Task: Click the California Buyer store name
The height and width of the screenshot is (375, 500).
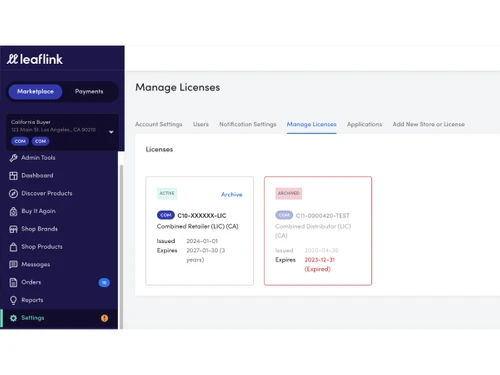Action: pyautogui.click(x=31, y=122)
